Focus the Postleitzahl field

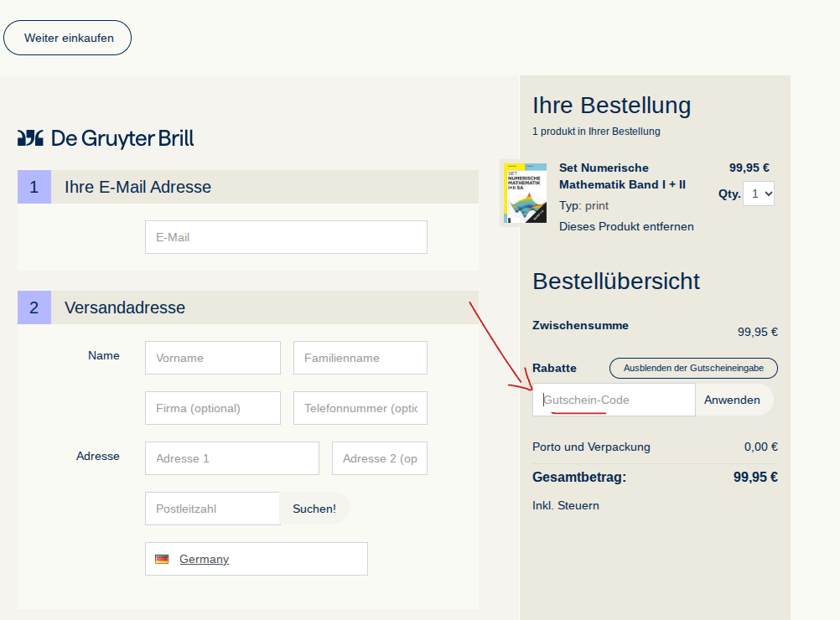[x=213, y=509]
